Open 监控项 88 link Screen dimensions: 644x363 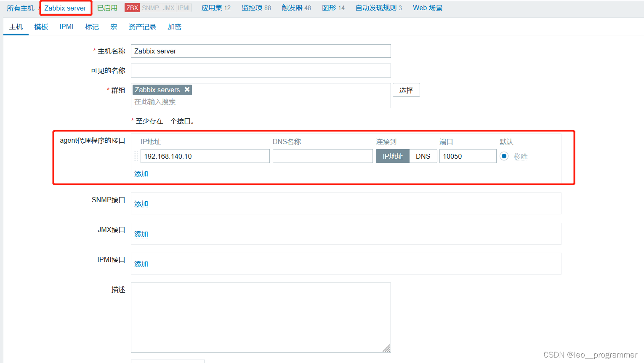click(x=256, y=8)
